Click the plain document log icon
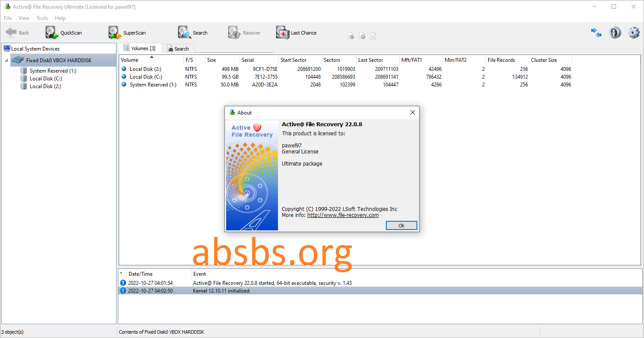This screenshot has width=644, height=338. click(373, 35)
